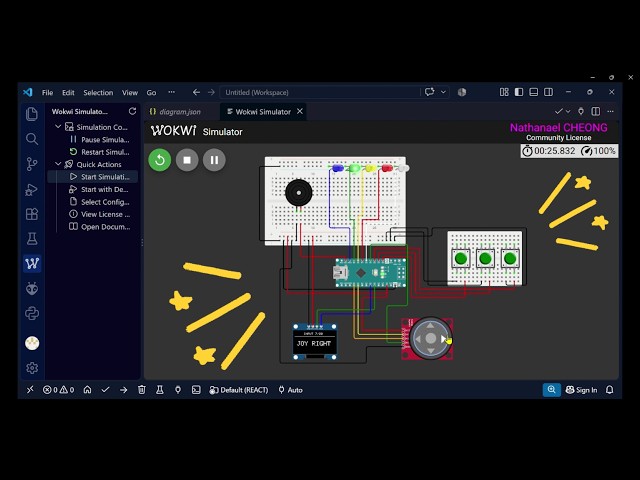
Task: Open the Python view in activity bar
Action: pos(32,313)
